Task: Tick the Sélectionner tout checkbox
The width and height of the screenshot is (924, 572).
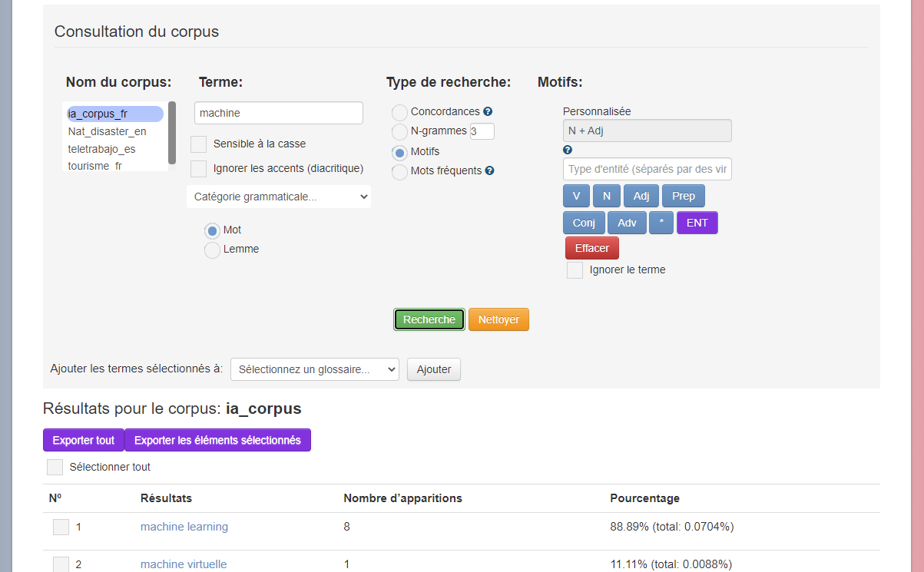Action: coord(55,467)
